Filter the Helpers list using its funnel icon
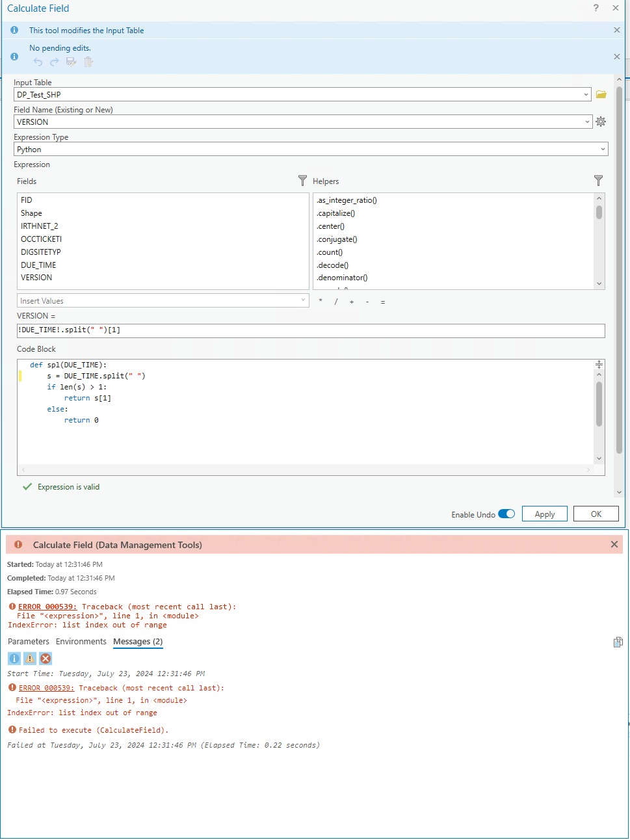The height and width of the screenshot is (840, 630). click(598, 181)
